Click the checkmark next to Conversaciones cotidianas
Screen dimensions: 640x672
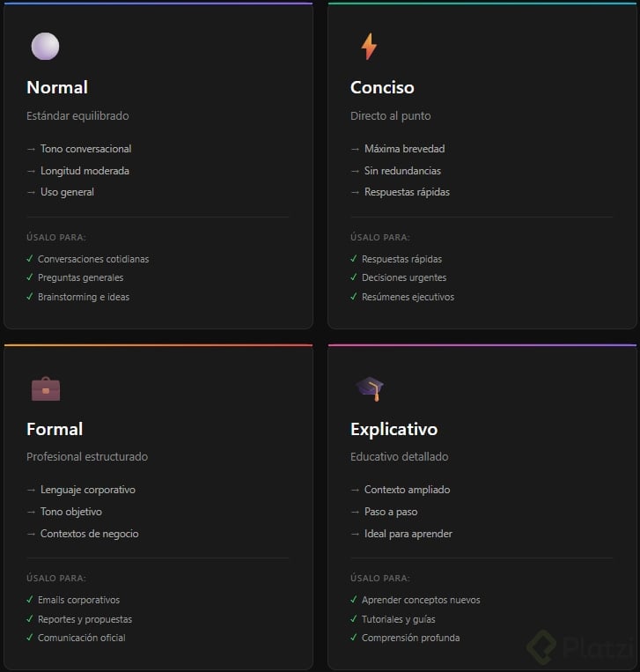pyautogui.click(x=31, y=259)
